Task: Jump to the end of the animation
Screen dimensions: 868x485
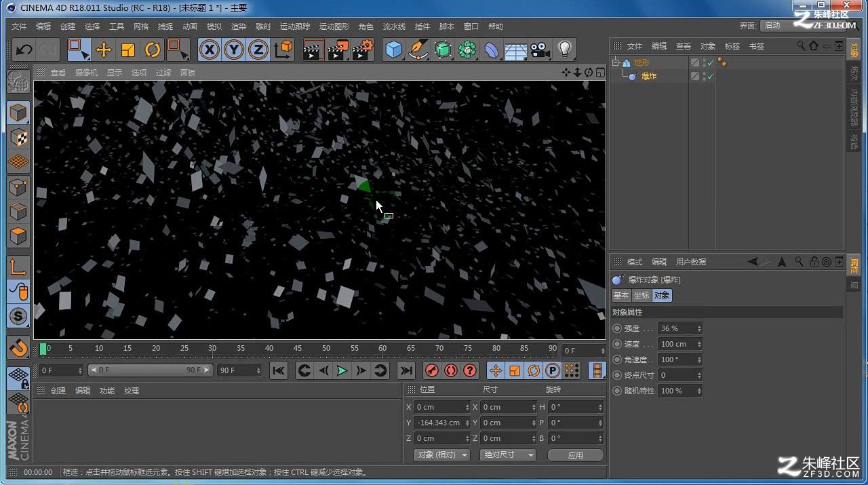Action: (406, 370)
